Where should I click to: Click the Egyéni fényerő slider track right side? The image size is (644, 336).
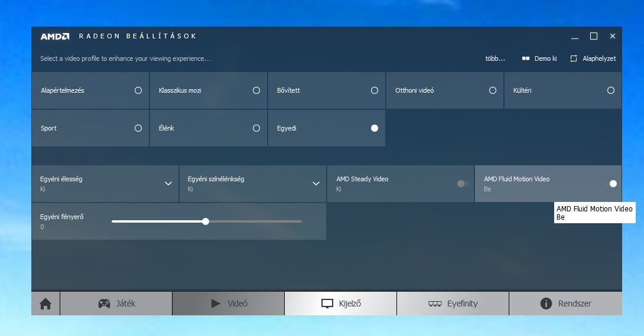(255, 221)
